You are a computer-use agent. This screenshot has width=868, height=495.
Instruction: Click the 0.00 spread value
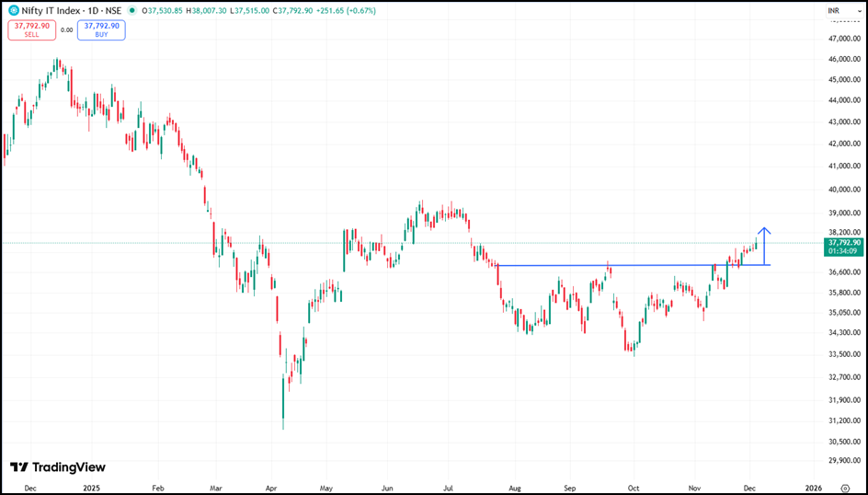tap(66, 30)
